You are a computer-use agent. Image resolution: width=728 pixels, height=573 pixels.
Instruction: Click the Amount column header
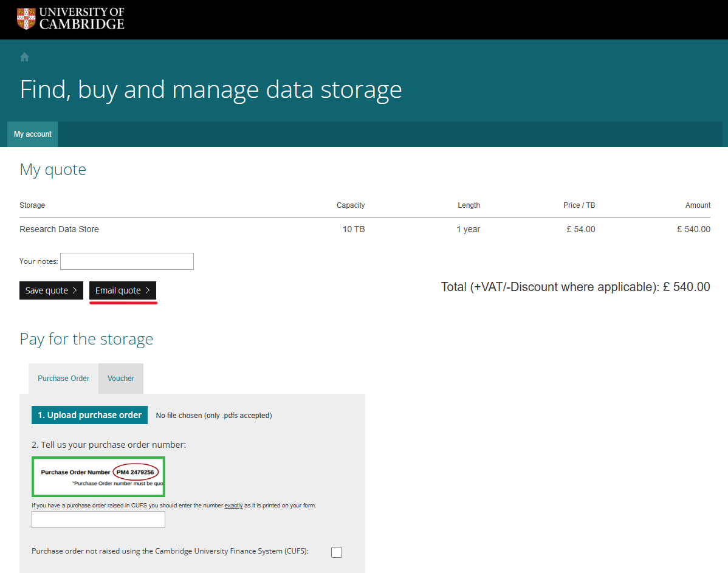[x=698, y=205]
